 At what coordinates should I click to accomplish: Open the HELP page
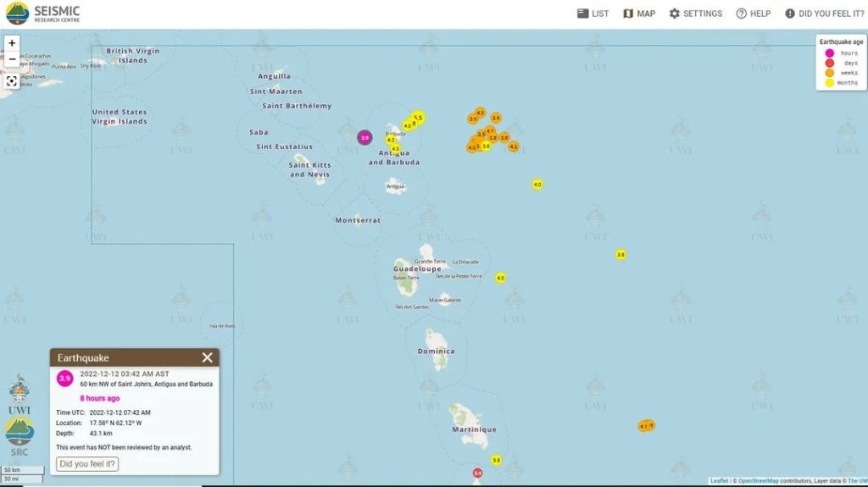click(753, 14)
